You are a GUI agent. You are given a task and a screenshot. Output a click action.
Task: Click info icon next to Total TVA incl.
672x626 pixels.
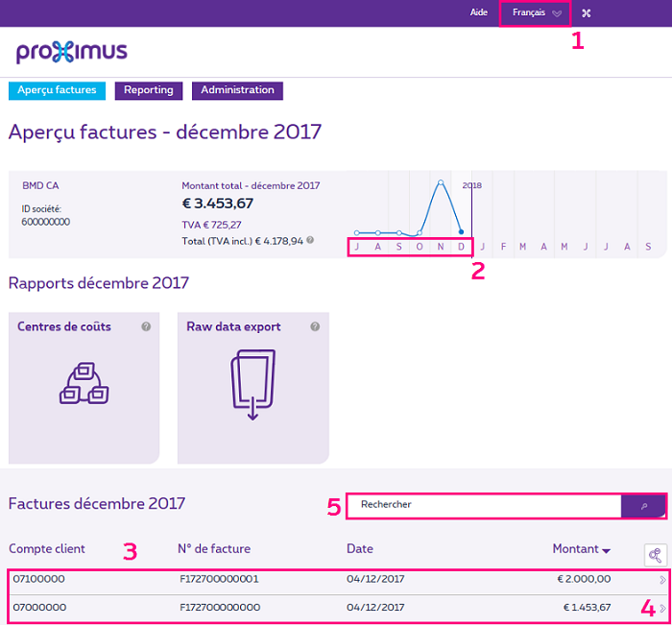(310, 240)
